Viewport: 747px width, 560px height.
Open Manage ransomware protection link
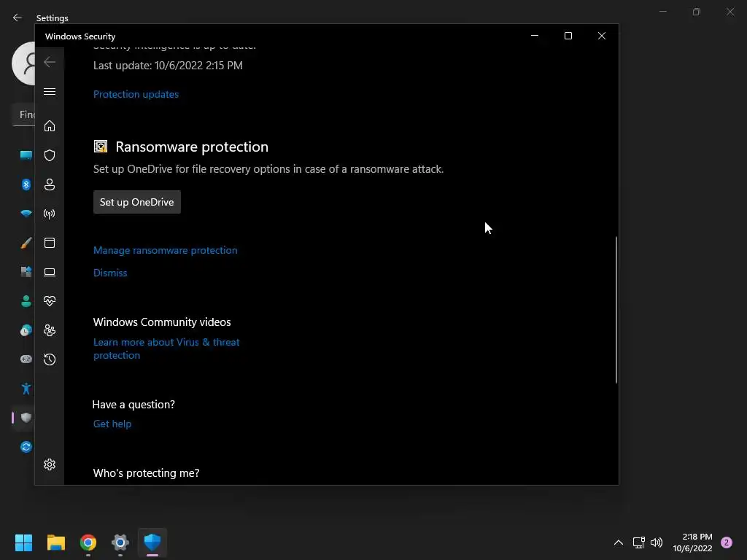tap(166, 251)
